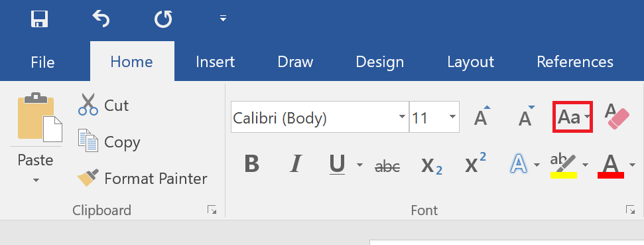Toggle Italic formatting
644x245 pixels.
(295, 165)
